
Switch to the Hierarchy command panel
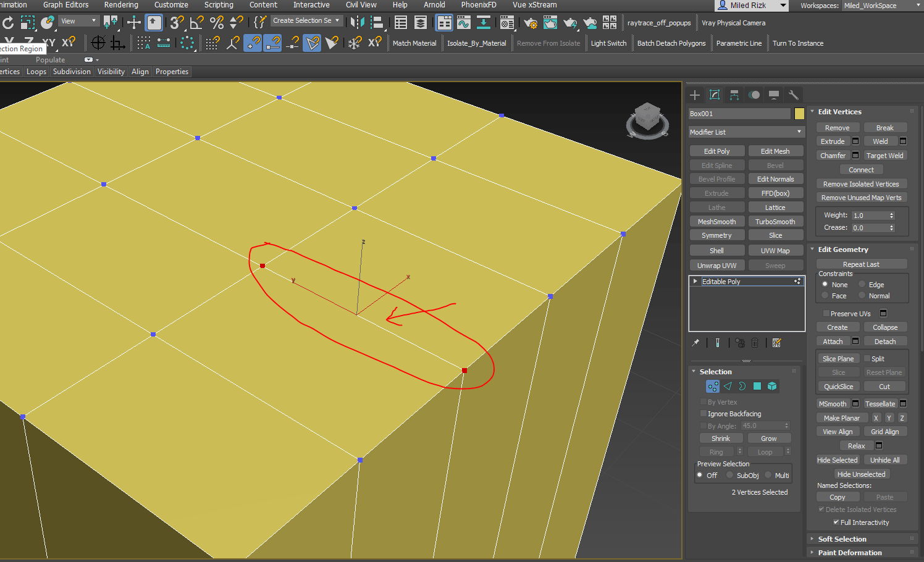pyautogui.click(x=734, y=94)
